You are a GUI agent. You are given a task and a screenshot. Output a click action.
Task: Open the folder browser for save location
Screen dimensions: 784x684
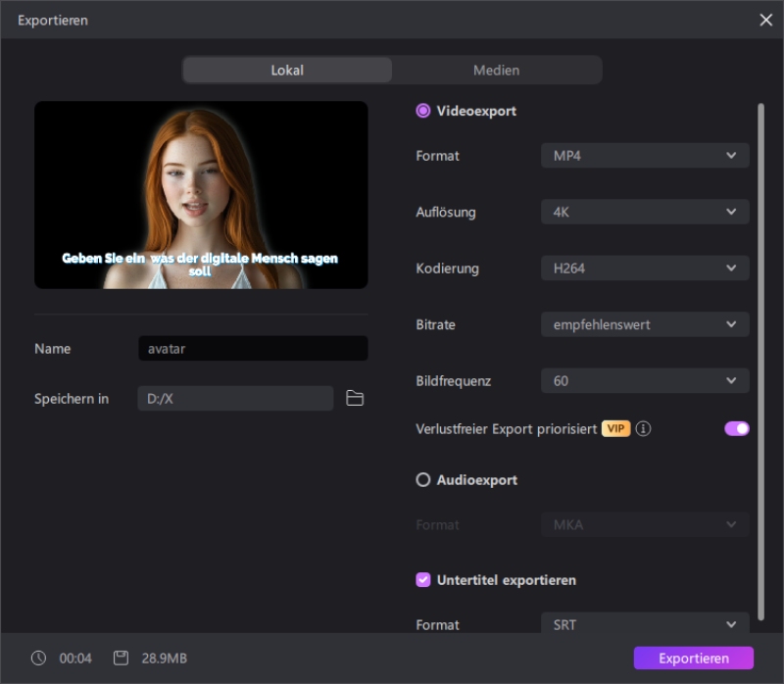coord(357,398)
